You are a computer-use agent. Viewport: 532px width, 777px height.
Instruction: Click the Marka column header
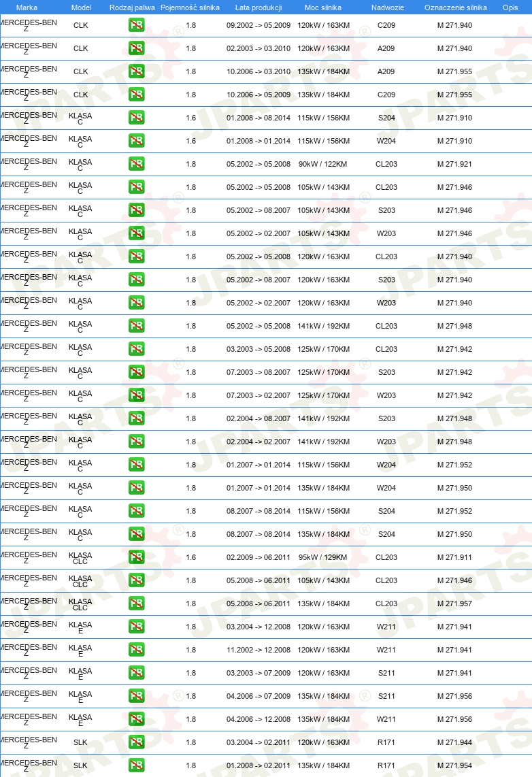point(27,7)
